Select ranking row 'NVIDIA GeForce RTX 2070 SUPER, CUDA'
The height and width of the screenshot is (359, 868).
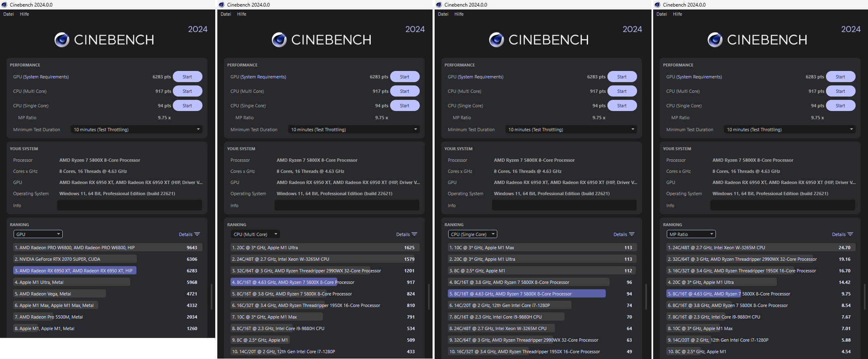(x=108, y=259)
